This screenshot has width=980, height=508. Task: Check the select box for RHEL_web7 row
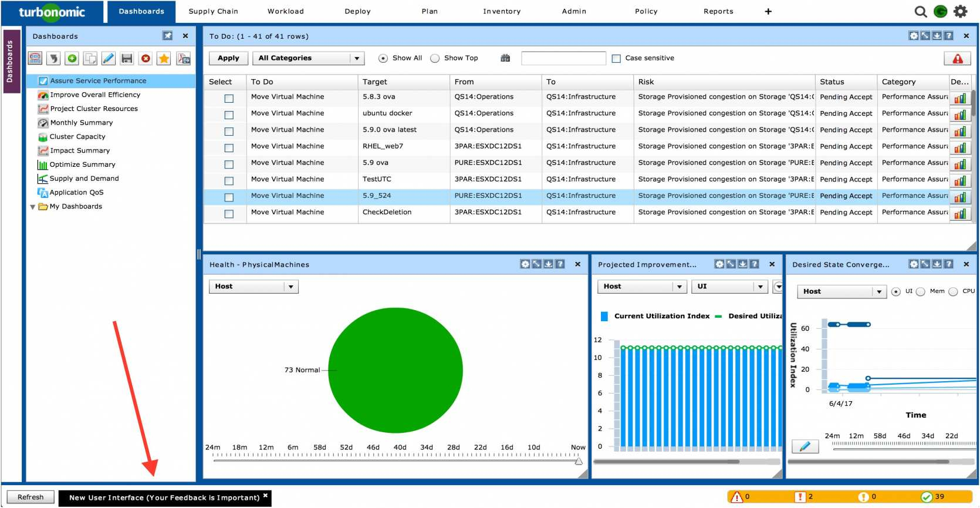(229, 148)
